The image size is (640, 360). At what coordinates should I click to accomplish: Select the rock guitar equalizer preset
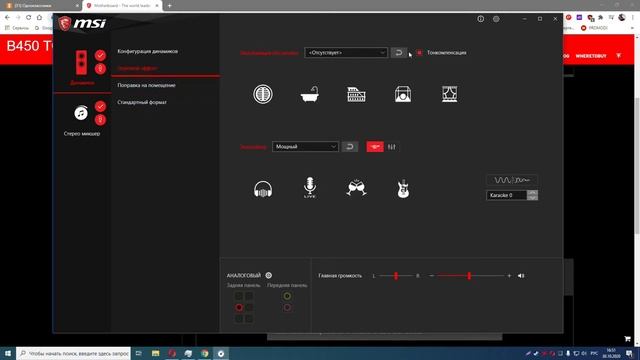(x=403, y=189)
